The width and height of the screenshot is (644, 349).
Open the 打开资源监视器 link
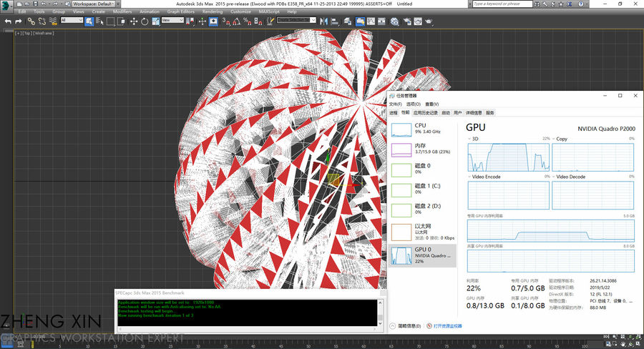[444, 326]
